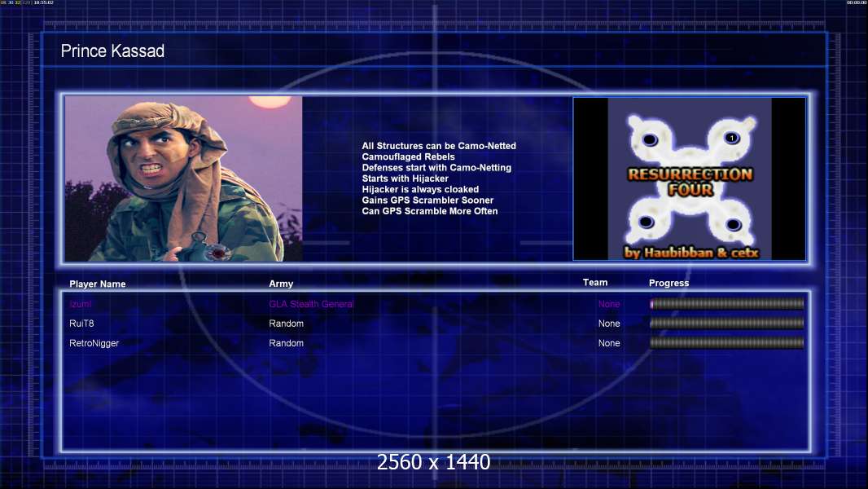The image size is (868, 489).
Task: Select player name "RuiT8"
Action: click(x=81, y=324)
